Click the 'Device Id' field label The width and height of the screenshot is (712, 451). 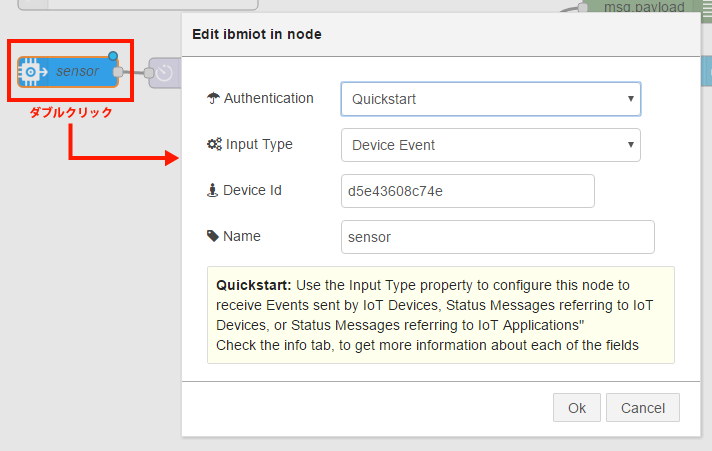click(252, 190)
